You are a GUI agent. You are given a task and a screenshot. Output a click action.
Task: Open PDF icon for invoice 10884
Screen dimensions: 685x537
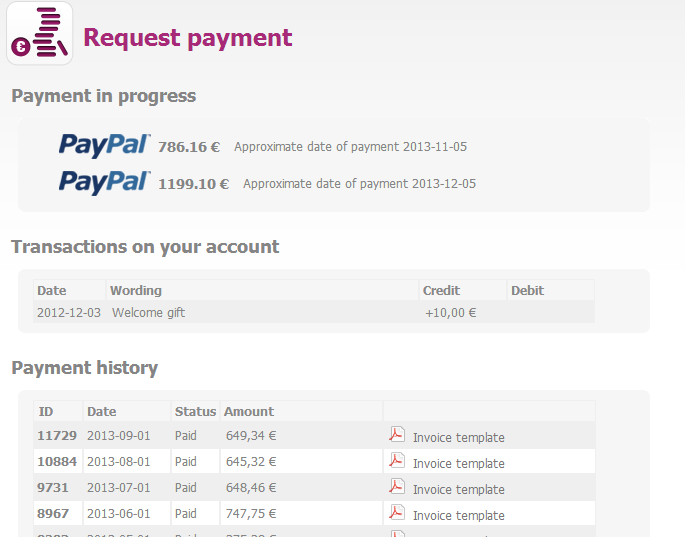point(397,460)
